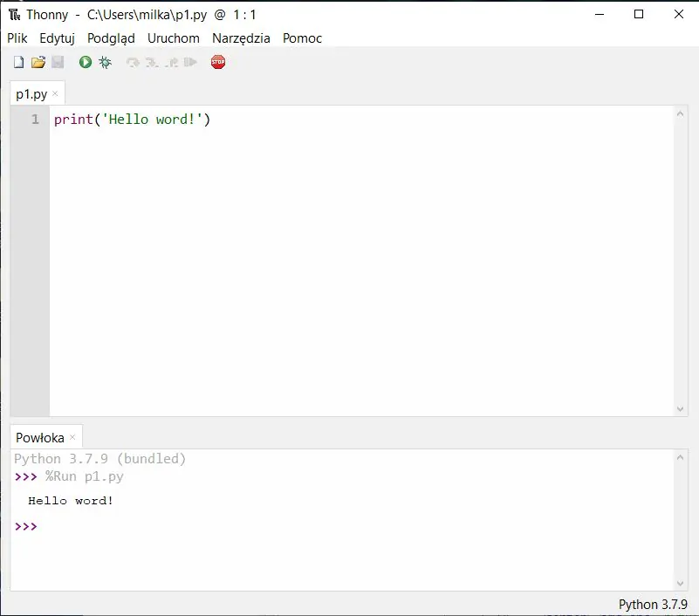This screenshot has width=699, height=616.
Task: Open a file with folder icon
Action: pyautogui.click(x=38, y=62)
